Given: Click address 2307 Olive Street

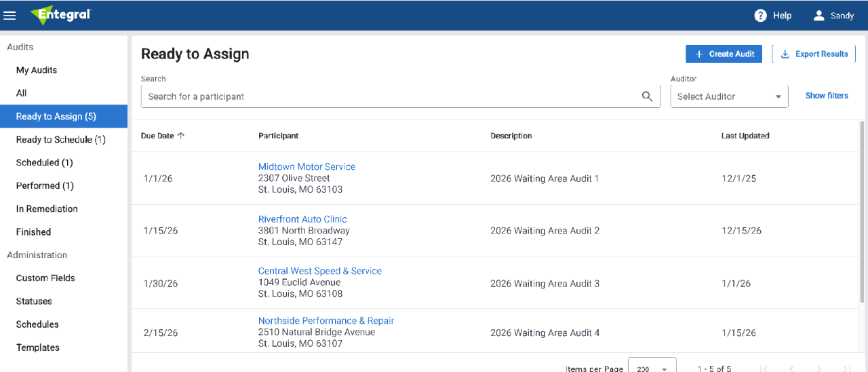Looking at the screenshot, I should [x=294, y=178].
